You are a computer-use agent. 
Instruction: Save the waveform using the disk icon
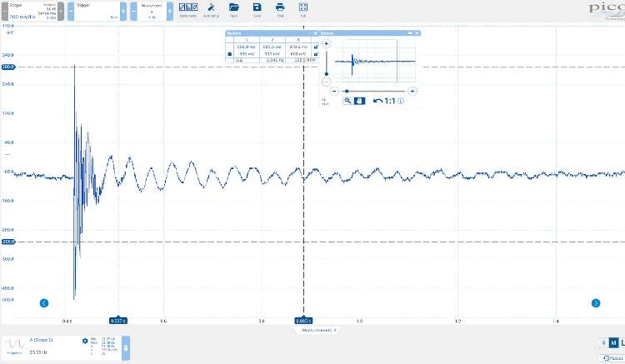coord(257,10)
